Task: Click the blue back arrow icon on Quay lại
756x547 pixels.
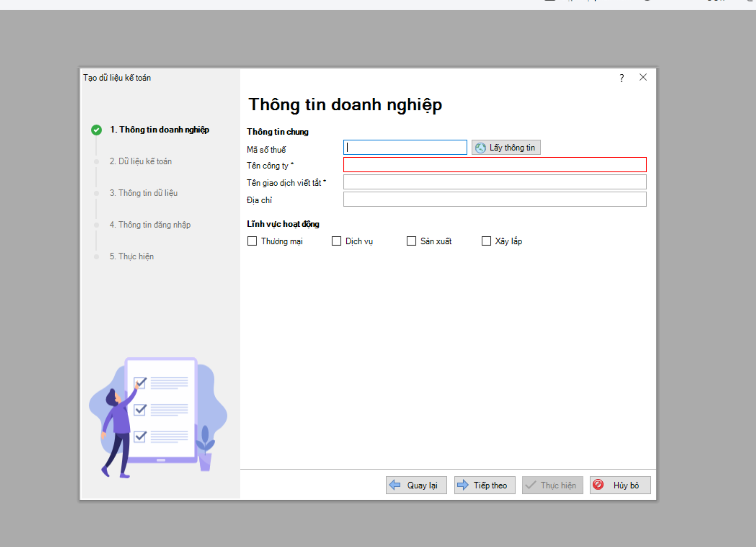Action: 395,485
